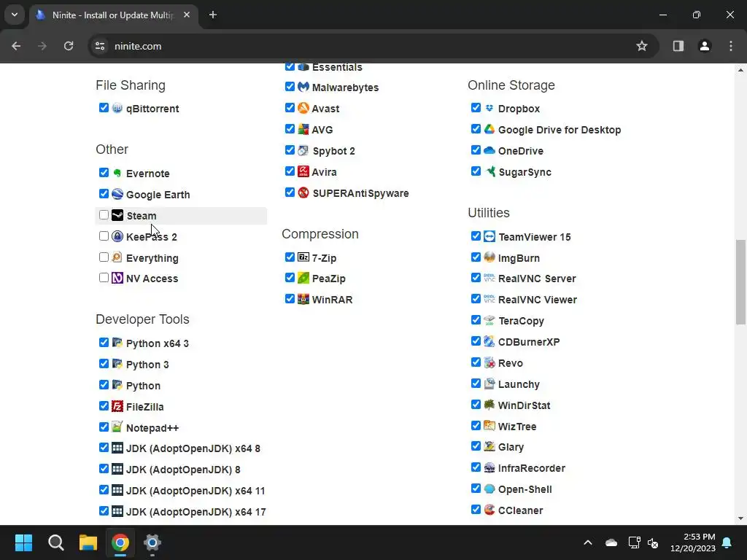Click the Evernote elephant icon
The image size is (747, 560).
click(117, 173)
